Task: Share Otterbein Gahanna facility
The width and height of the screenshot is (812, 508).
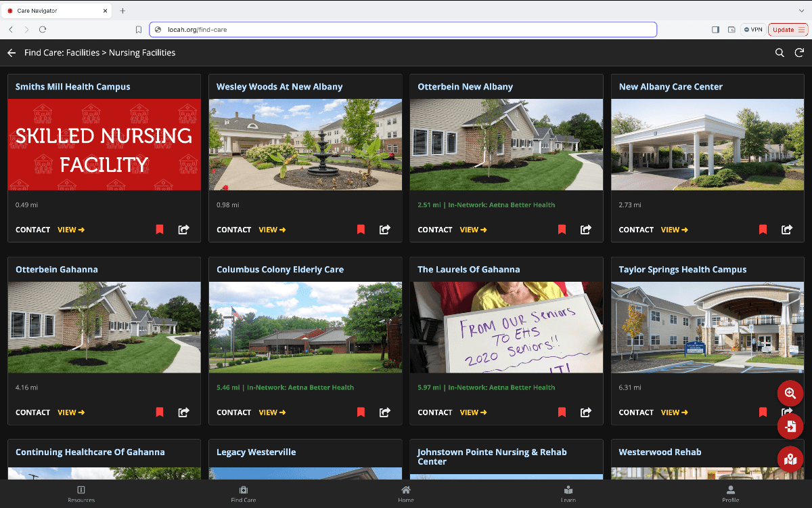Action: tap(183, 412)
